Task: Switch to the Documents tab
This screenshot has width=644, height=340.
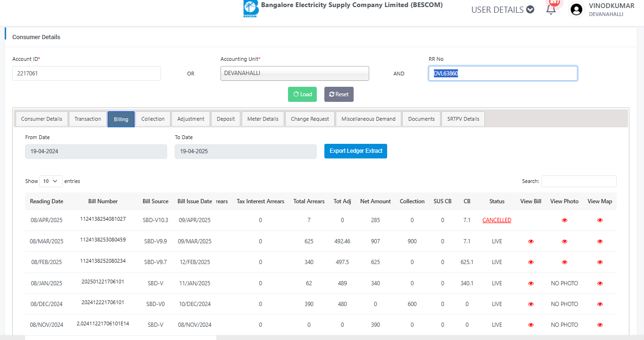Action: pyautogui.click(x=421, y=119)
